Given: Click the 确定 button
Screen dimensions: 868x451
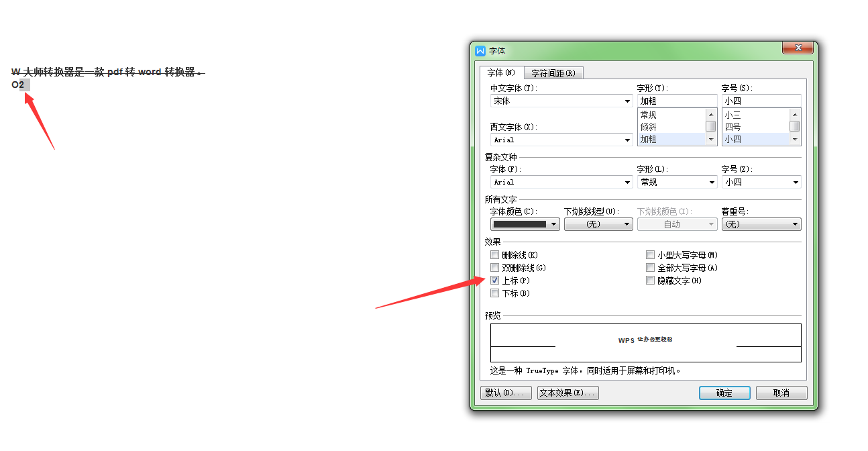Looking at the screenshot, I should [x=724, y=393].
